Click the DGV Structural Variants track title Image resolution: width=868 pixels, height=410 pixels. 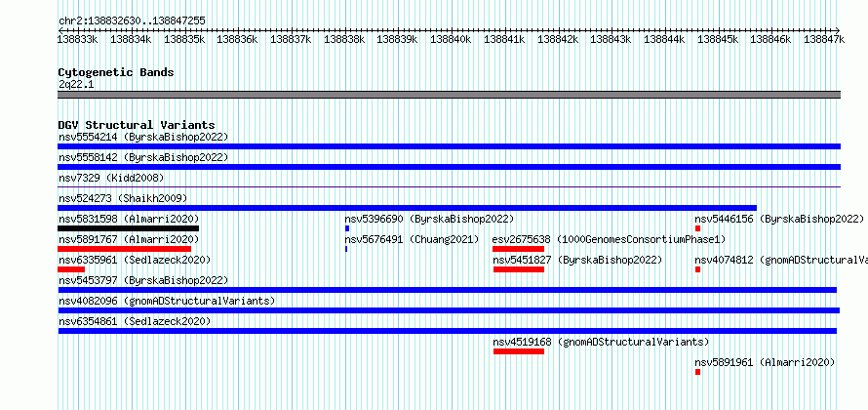tap(137, 125)
